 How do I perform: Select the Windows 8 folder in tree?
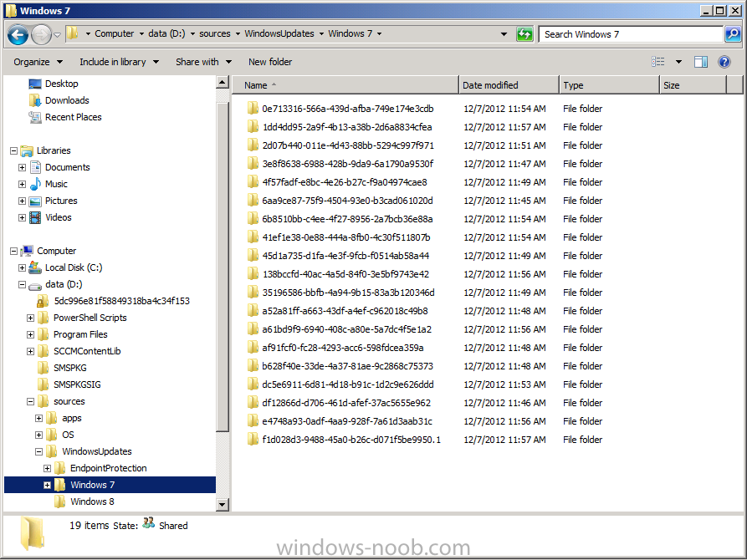coord(92,501)
